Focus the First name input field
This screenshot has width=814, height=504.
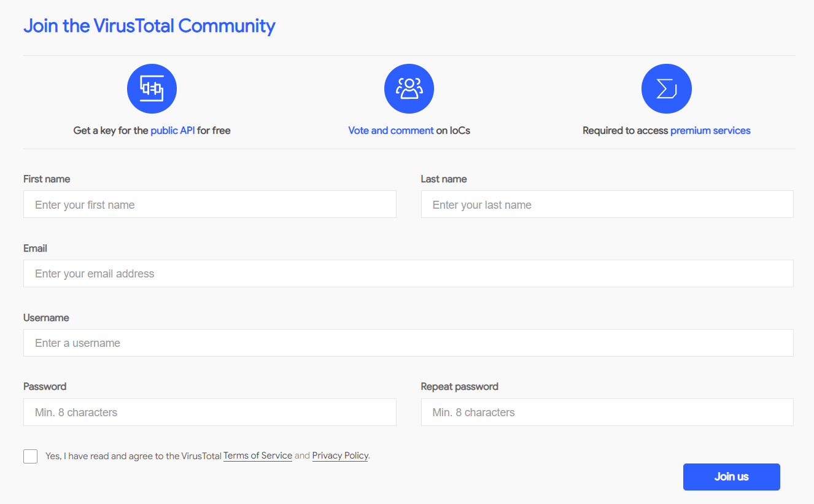[x=210, y=204]
